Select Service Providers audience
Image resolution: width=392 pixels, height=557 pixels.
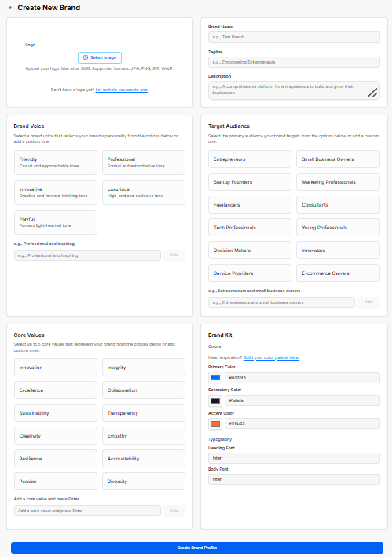[x=250, y=273]
